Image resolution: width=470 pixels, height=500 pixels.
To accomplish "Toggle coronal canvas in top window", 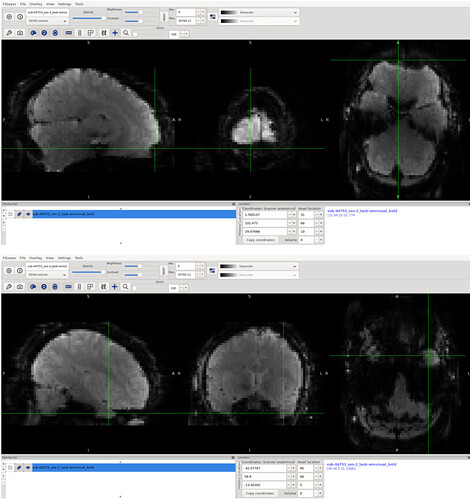I will (x=44, y=33).
